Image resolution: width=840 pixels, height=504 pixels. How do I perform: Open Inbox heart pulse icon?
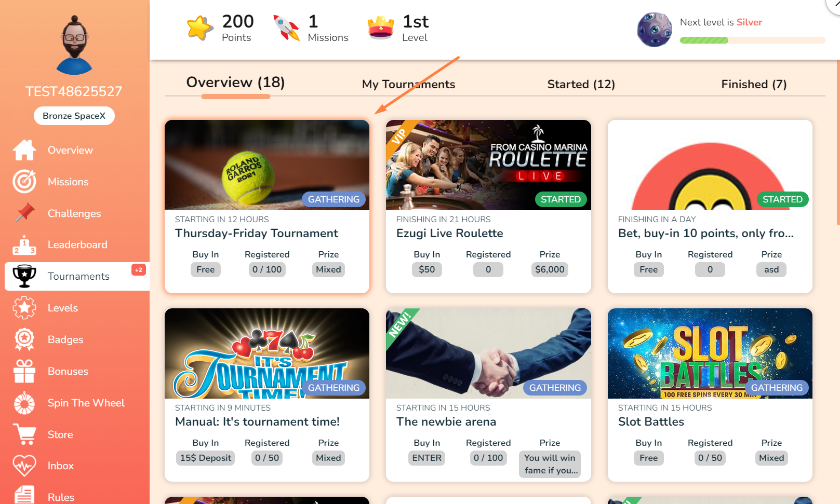tap(24, 466)
